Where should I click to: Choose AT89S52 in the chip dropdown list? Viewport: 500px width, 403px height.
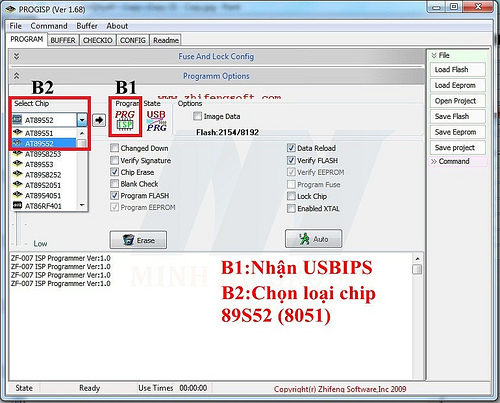point(44,143)
